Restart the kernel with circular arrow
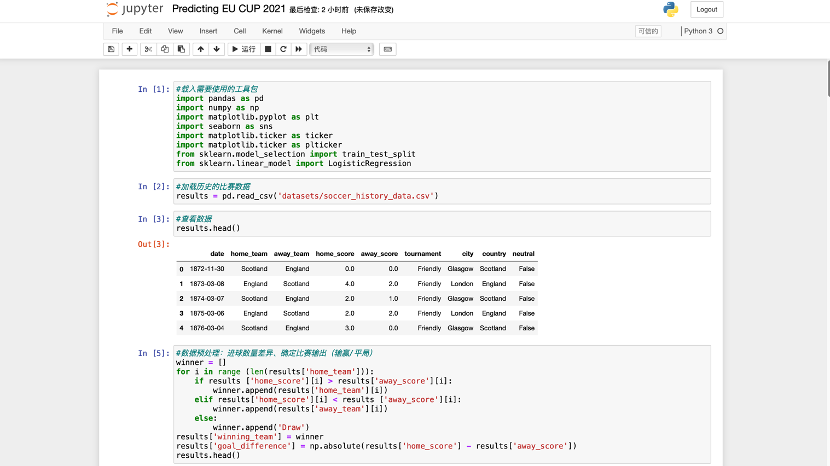The image size is (830, 466). point(283,49)
